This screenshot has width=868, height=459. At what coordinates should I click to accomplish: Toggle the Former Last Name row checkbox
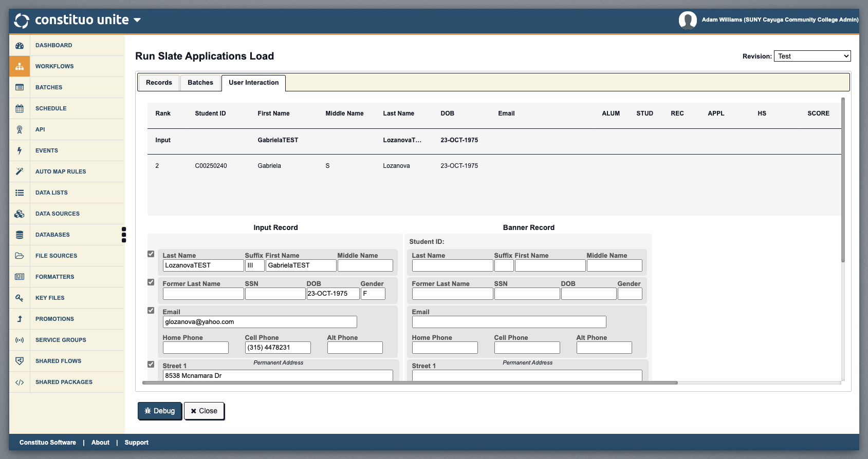coord(151,282)
